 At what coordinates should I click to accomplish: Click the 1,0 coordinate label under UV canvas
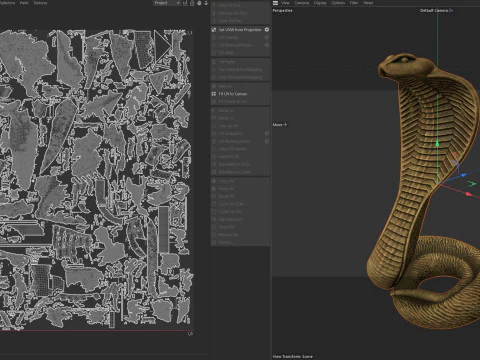(190, 334)
